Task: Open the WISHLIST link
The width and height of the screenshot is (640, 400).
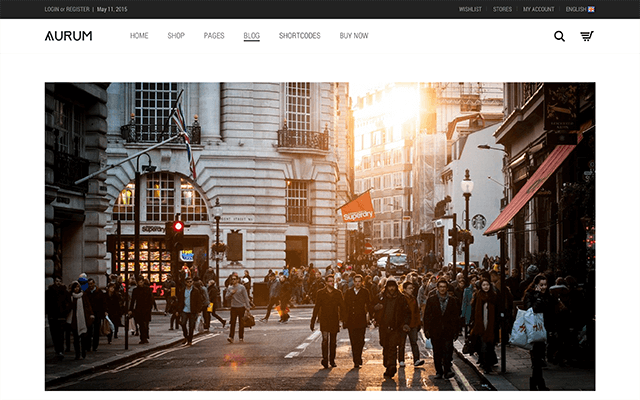Action: click(x=470, y=9)
